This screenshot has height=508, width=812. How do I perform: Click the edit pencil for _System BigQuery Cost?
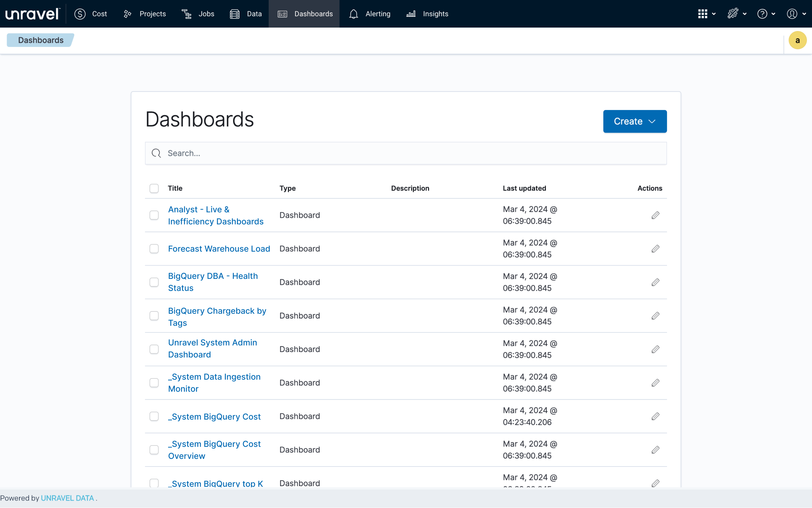pos(655,416)
